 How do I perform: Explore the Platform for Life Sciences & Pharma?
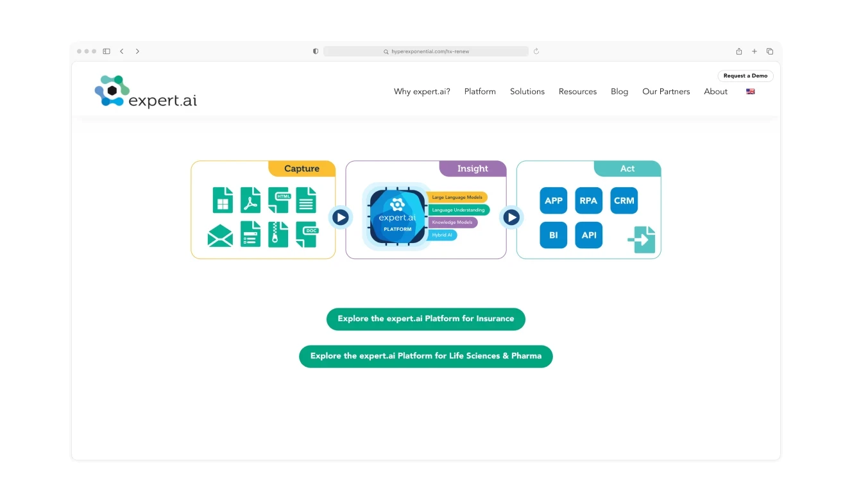coord(426,356)
